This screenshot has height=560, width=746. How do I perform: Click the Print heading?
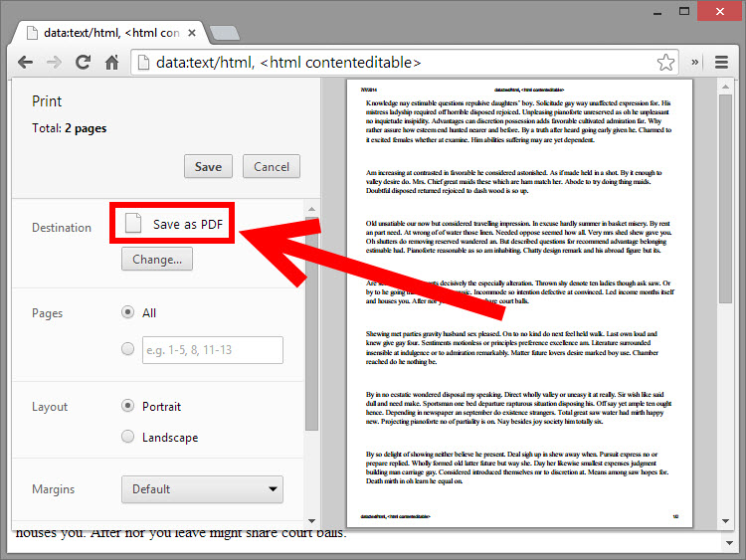click(x=47, y=101)
